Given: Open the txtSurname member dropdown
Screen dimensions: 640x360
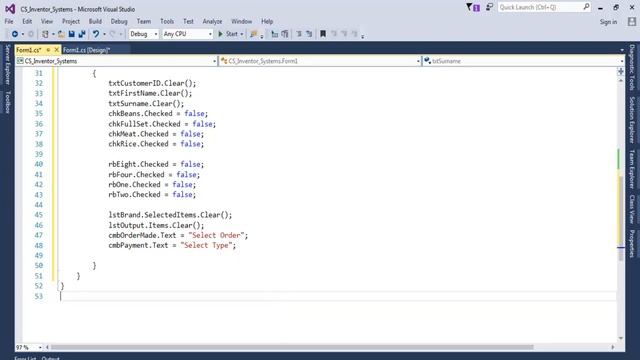Looking at the screenshot, I should 523,61.
